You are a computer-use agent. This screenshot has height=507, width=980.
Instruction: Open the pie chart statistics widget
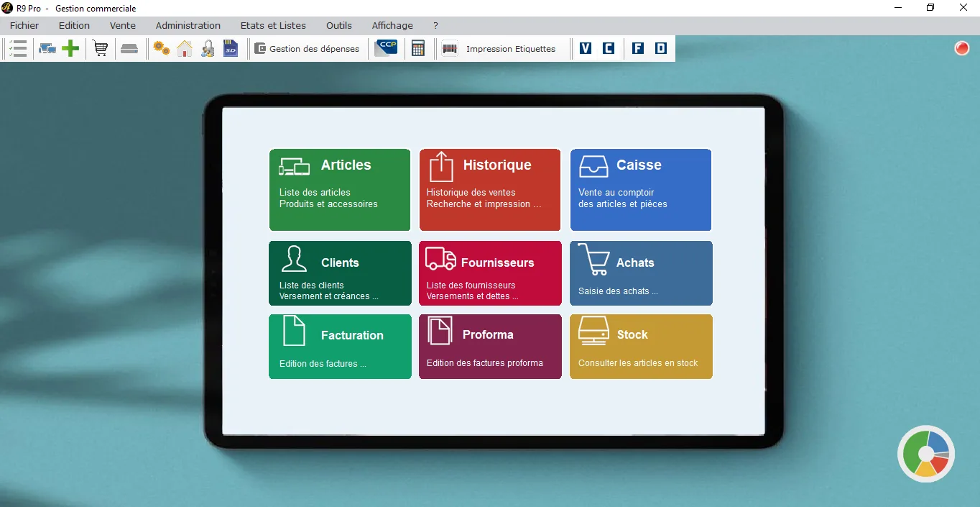pos(926,453)
